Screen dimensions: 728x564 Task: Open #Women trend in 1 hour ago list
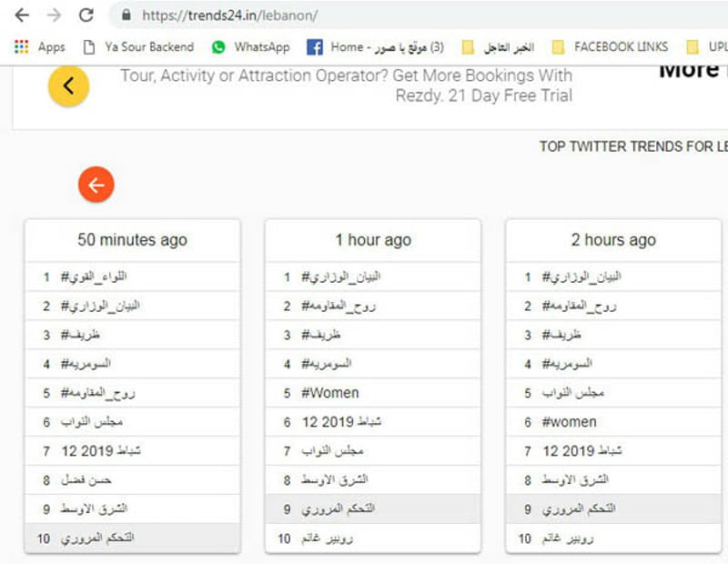pyautogui.click(x=373, y=393)
